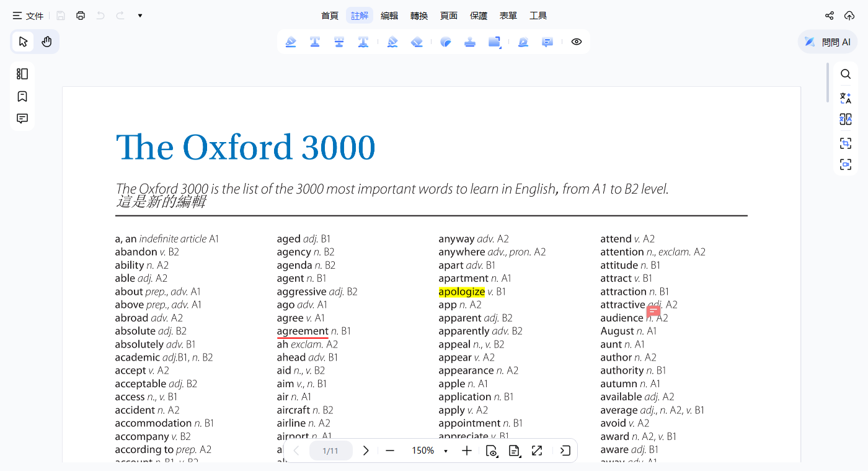868x471 pixels.
Task: Click the Chinese text 這是新的編輯
Action: coord(161,202)
